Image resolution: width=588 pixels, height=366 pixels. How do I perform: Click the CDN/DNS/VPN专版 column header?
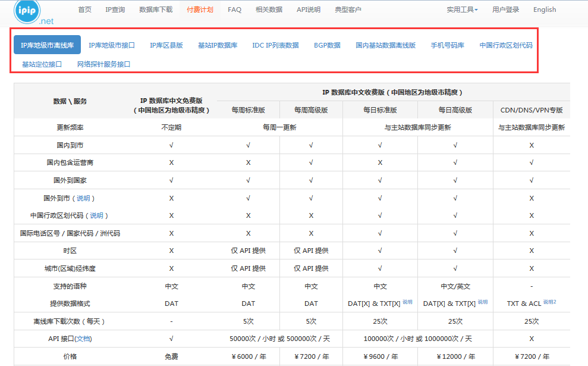click(532, 110)
